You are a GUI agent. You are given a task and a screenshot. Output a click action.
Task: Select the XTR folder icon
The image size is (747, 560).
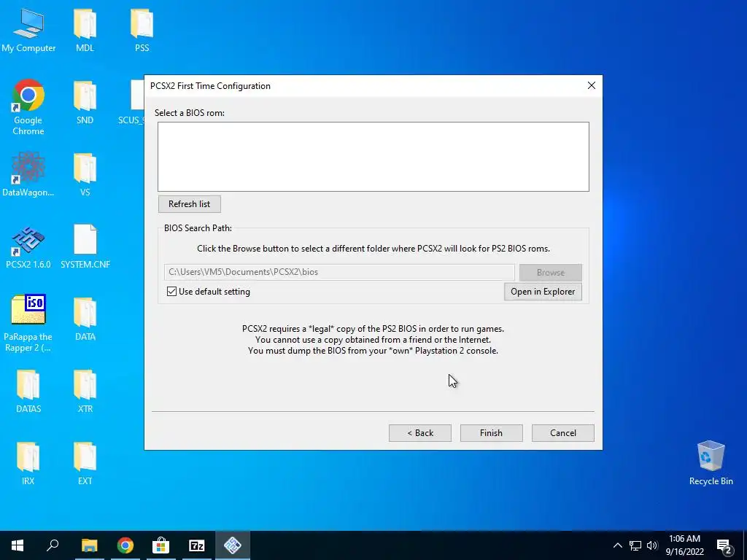click(x=85, y=392)
